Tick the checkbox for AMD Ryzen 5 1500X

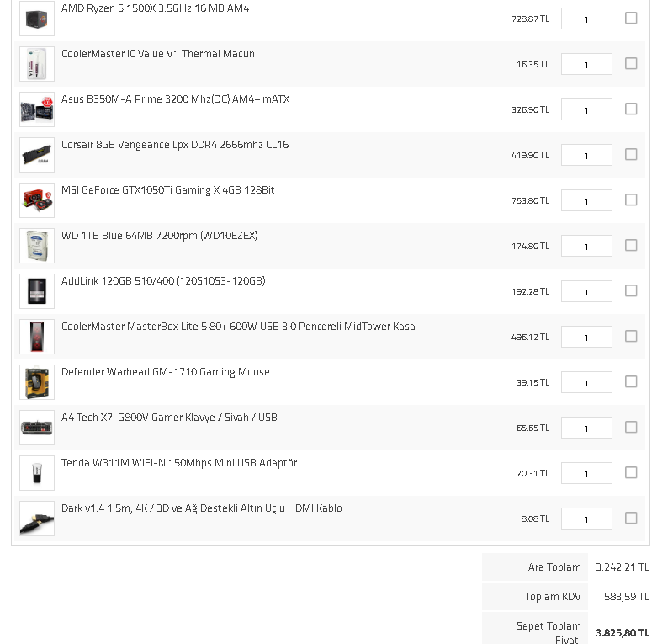pyautogui.click(x=631, y=18)
